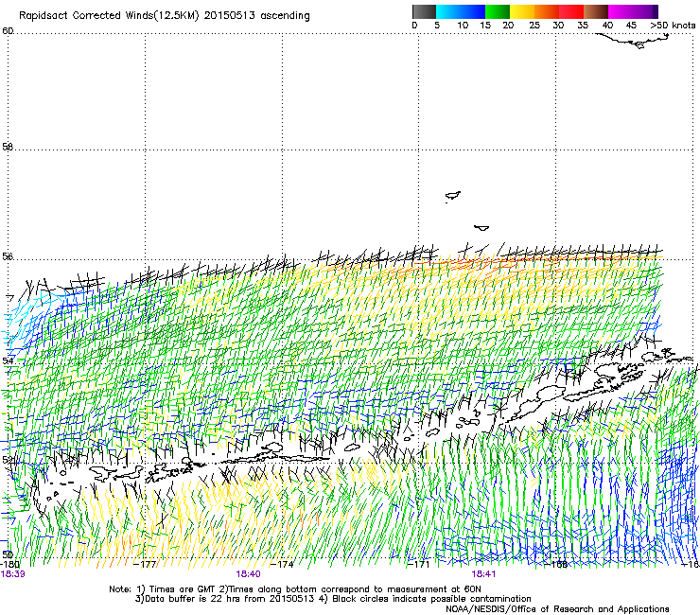Click the "-174" longitude label
Viewport: 700px width, 615px height.
[x=283, y=565]
